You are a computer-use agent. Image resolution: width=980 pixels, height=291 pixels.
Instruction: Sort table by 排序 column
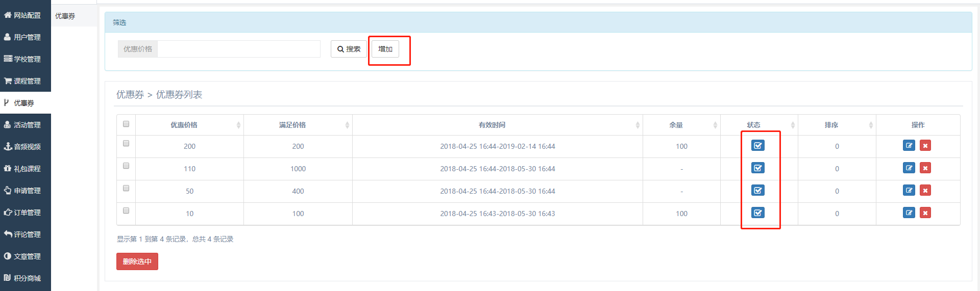click(x=837, y=125)
